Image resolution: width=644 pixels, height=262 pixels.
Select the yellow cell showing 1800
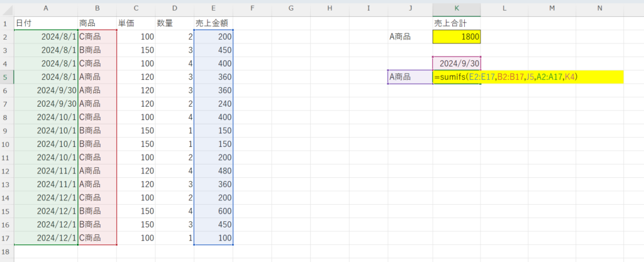pyautogui.click(x=457, y=37)
